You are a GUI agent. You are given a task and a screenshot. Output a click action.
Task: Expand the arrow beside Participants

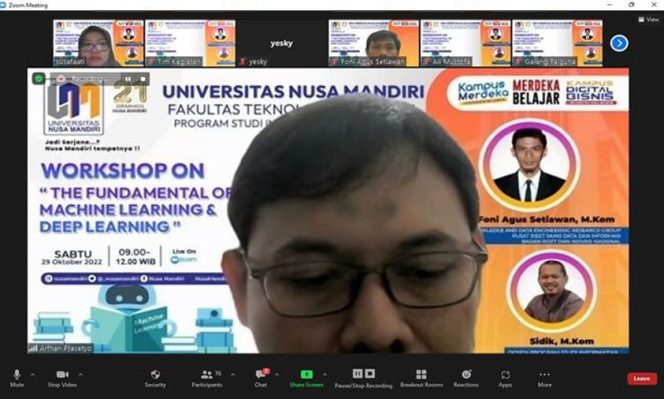[232, 374]
